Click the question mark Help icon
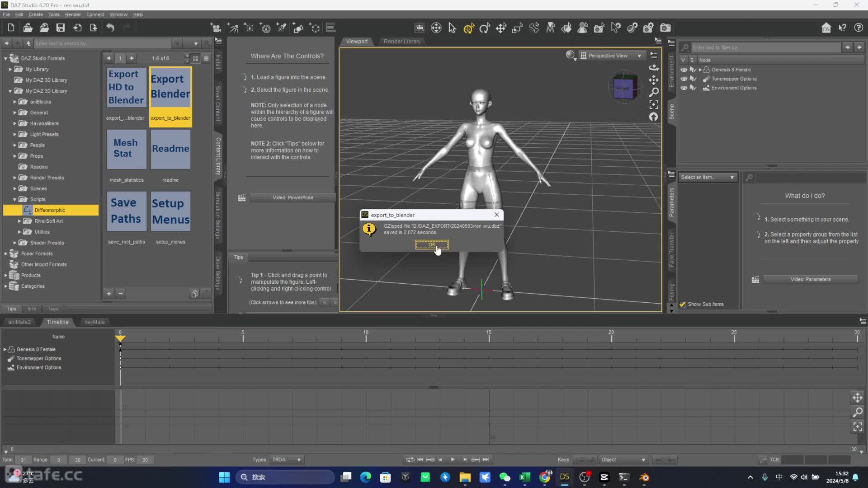868x488 pixels. click(859, 28)
